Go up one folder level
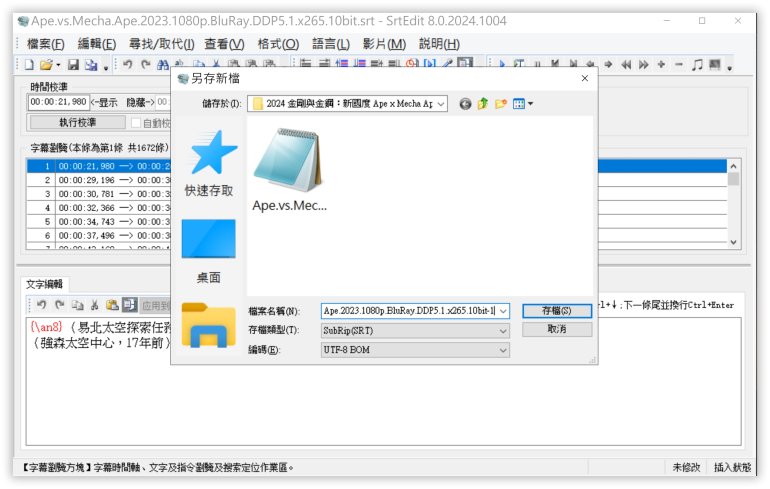 tap(483, 104)
